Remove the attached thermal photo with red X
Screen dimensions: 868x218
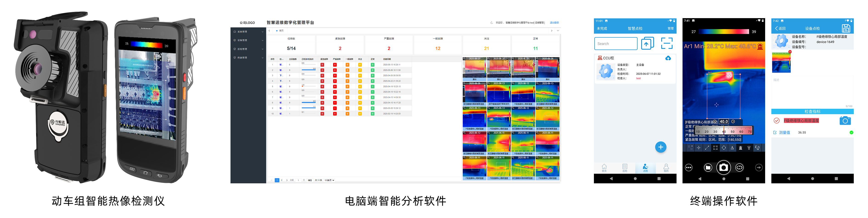[790, 52]
